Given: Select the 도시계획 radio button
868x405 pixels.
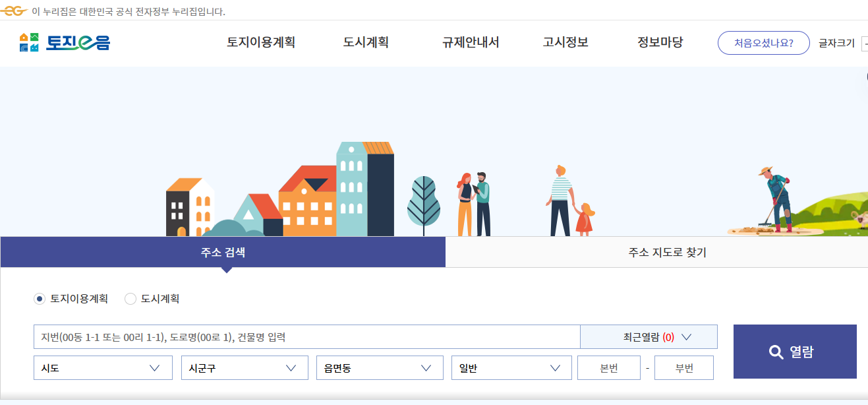Looking at the screenshot, I should tap(130, 299).
